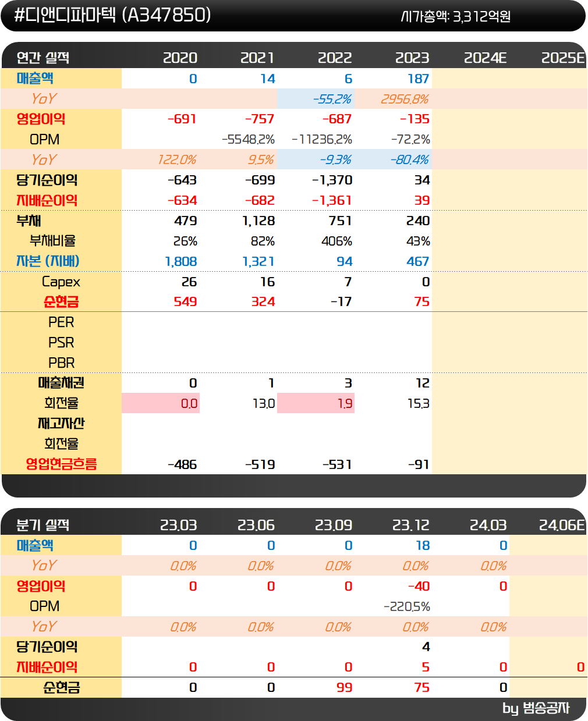Screen dimensions: 588x721
Task: Click the OPM value -11236.2%
Action: click(x=322, y=139)
